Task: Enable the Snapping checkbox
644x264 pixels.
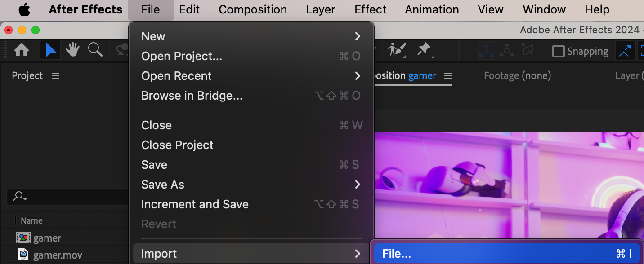Action: click(x=558, y=51)
